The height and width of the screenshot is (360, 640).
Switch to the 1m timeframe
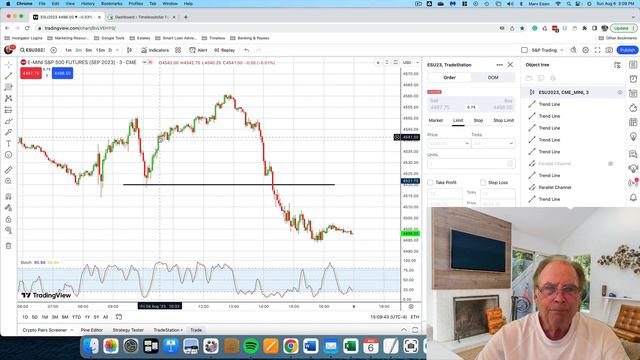click(x=68, y=50)
